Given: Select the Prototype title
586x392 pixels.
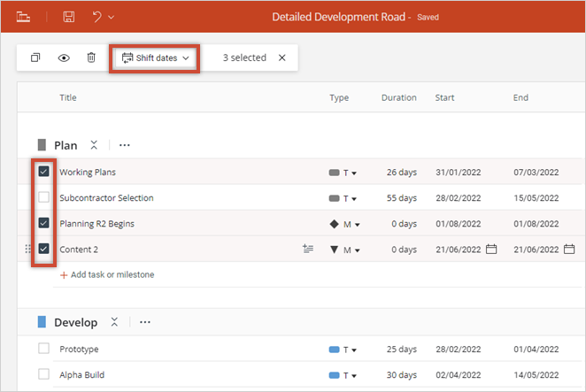Looking at the screenshot, I should [80, 350].
